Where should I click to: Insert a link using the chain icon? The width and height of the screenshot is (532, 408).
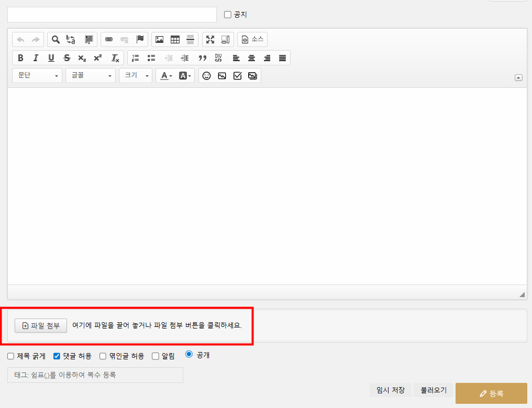109,40
